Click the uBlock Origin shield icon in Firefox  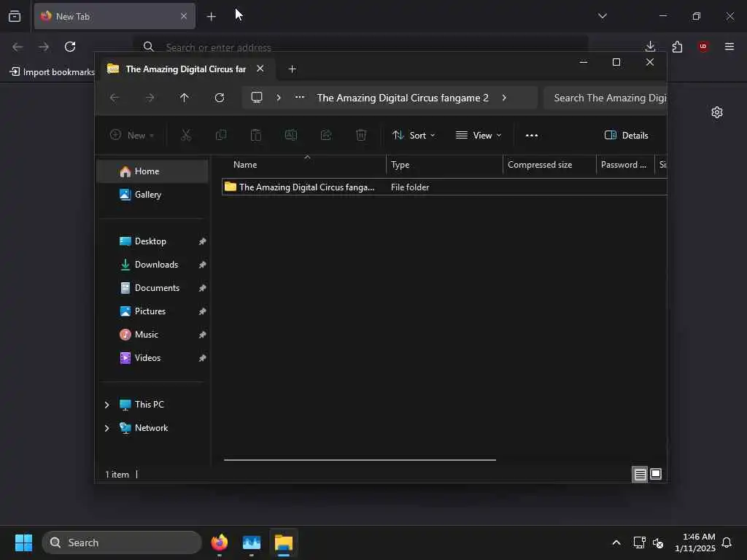pos(703,46)
